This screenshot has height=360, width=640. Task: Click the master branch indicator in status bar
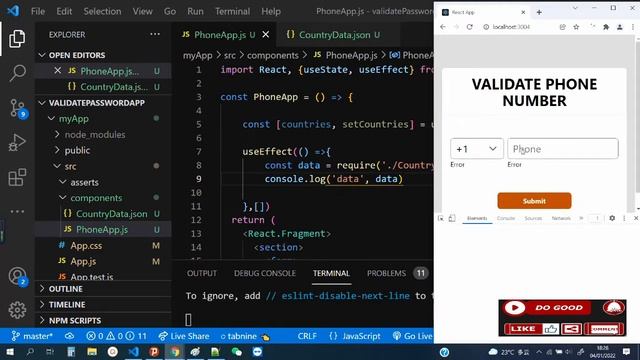(x=32, y=336)
